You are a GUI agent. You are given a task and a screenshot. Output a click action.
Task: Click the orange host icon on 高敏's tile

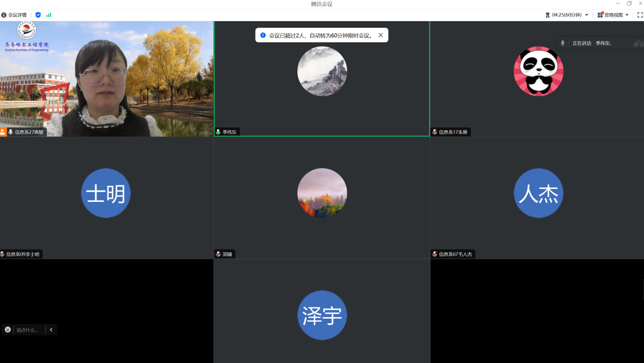pos(3,132)
